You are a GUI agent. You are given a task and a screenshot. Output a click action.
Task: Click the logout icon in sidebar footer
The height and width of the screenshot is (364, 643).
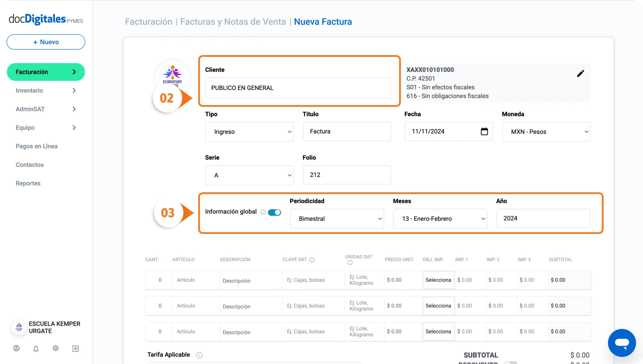click(75, 349)
